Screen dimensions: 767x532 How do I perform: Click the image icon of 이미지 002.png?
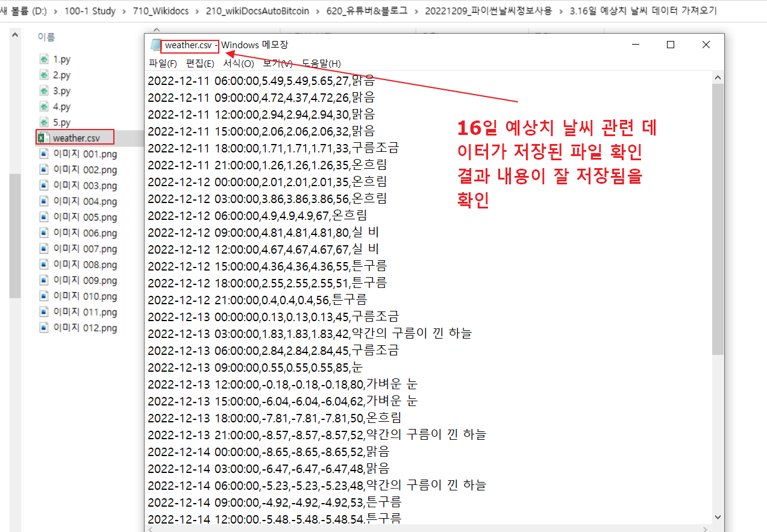coord(44,169)
